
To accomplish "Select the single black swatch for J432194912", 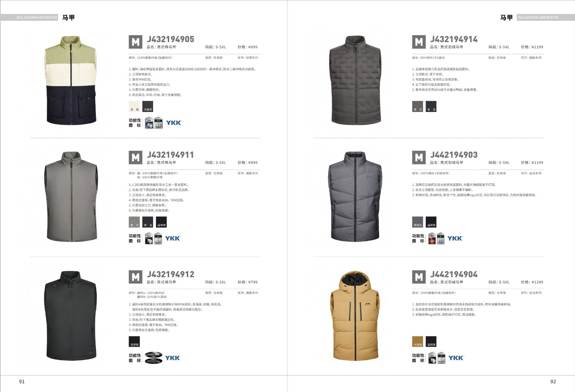I will point(134,341).
